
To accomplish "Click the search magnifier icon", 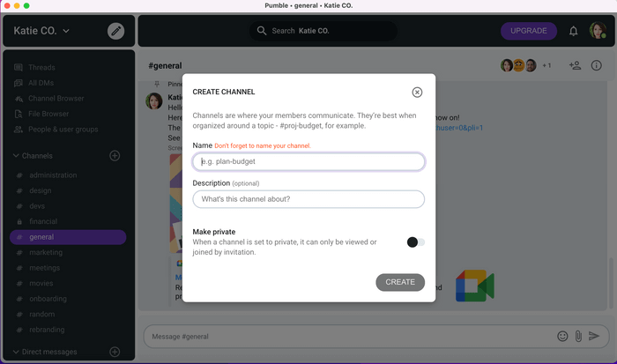I will click(261, 30).
